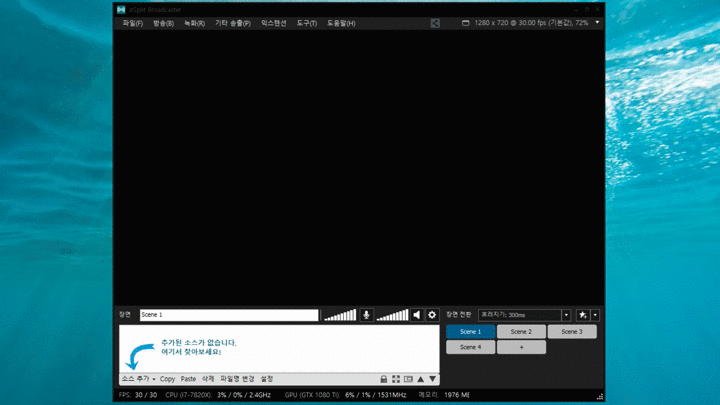The image size is (720, 405).
Task: Click the fit-to-screen expand icon
Action: (396, 379)
